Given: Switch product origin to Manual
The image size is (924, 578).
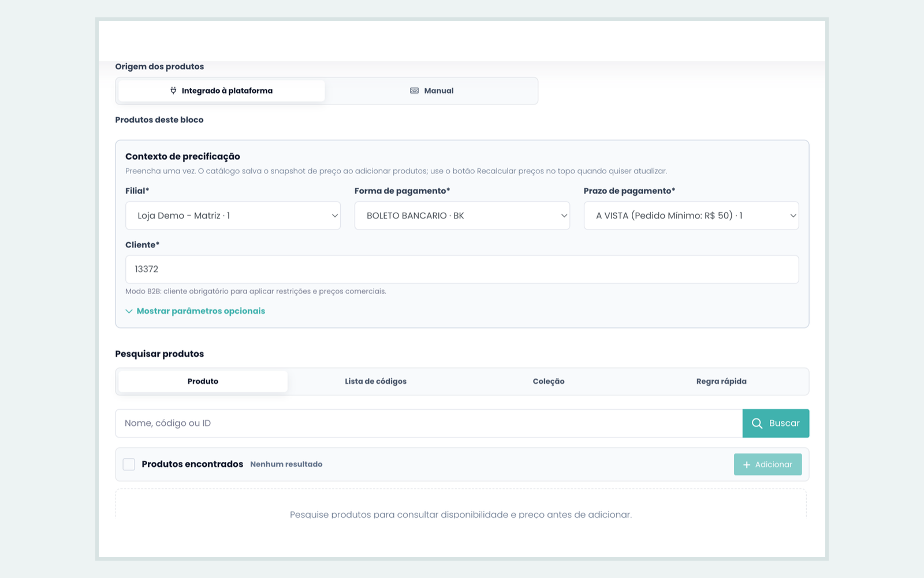Looking at the screenshot, I should tap(431, 91).
